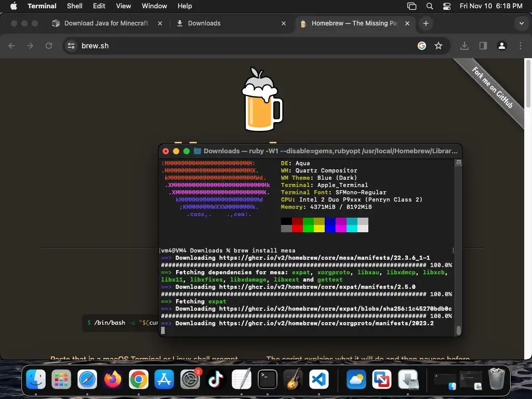Open TextEdit from the dock
The height and width of the screenshot is (399, 532).
click(x=242, y=379)
